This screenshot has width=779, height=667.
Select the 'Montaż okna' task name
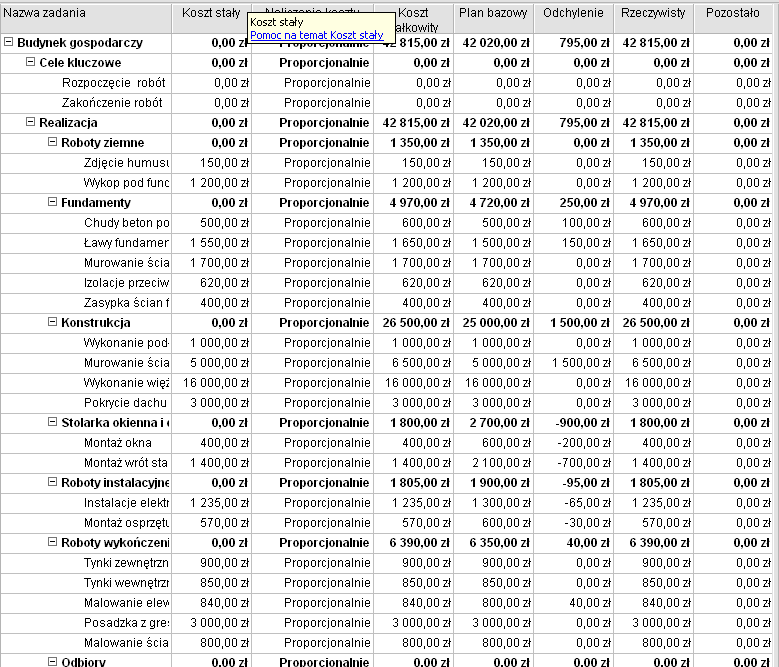click(118, 443)
